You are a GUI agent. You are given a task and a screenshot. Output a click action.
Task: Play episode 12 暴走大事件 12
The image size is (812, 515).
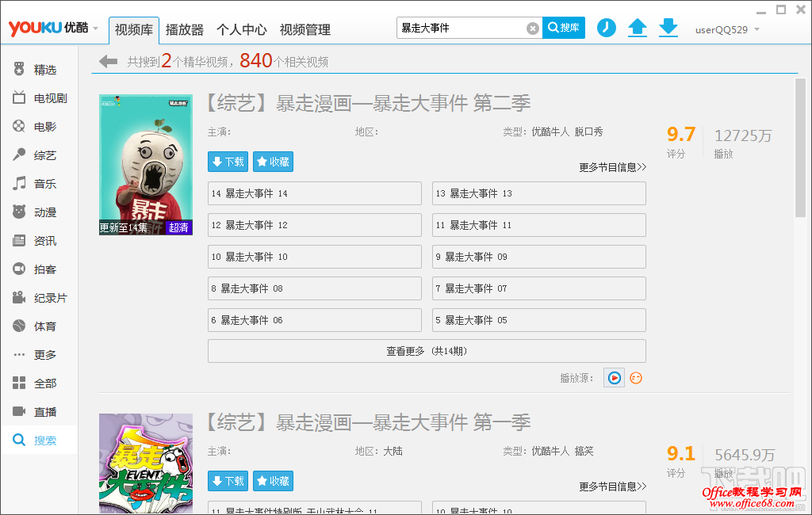tap(315, 225)
